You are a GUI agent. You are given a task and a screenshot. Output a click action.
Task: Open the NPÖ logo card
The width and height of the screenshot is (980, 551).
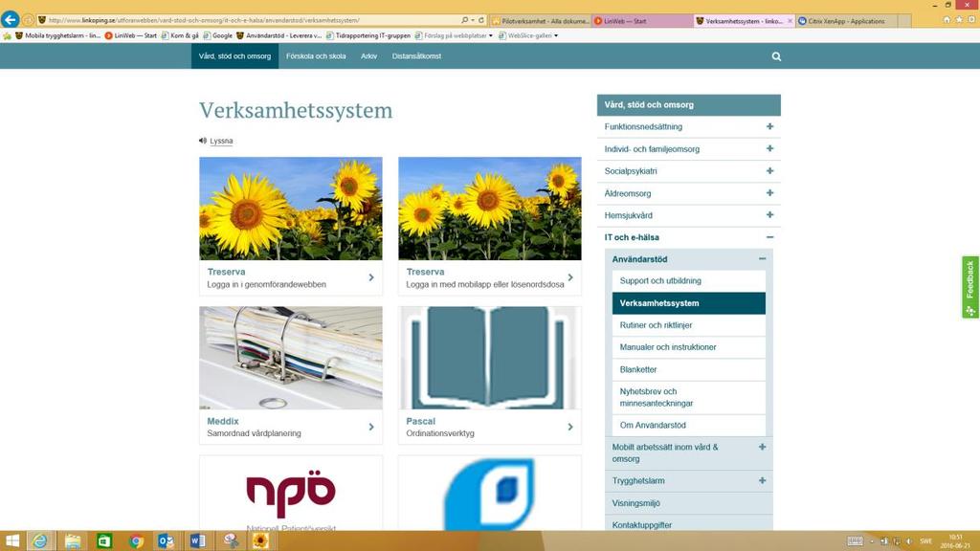click(291, 494)
